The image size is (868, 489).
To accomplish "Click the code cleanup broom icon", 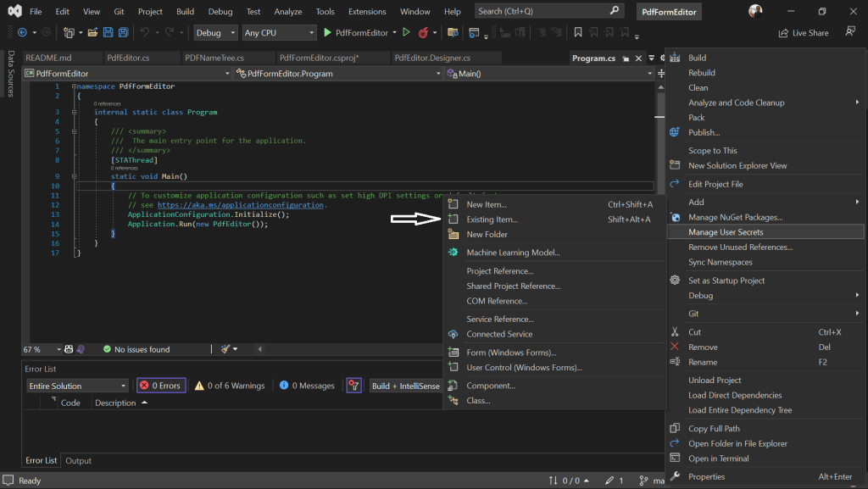I will coord(225,349).
